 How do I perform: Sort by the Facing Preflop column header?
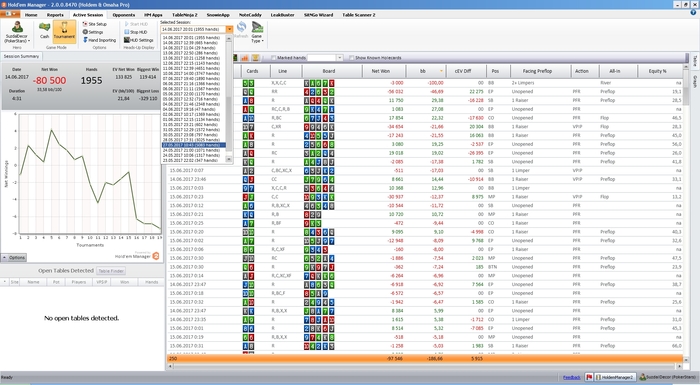point(537,71)
